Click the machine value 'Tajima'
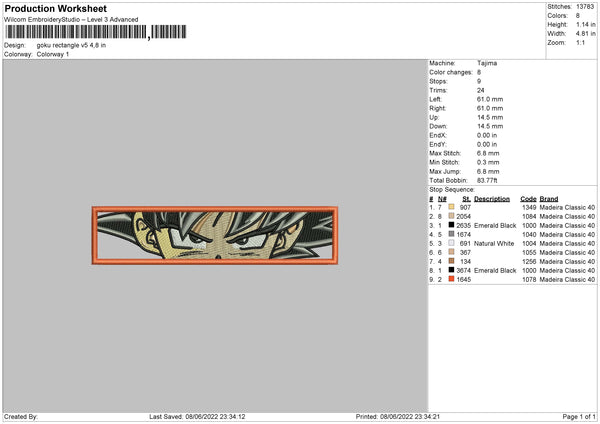The width and height of the screenshot is (600, 424). point(487,63)
